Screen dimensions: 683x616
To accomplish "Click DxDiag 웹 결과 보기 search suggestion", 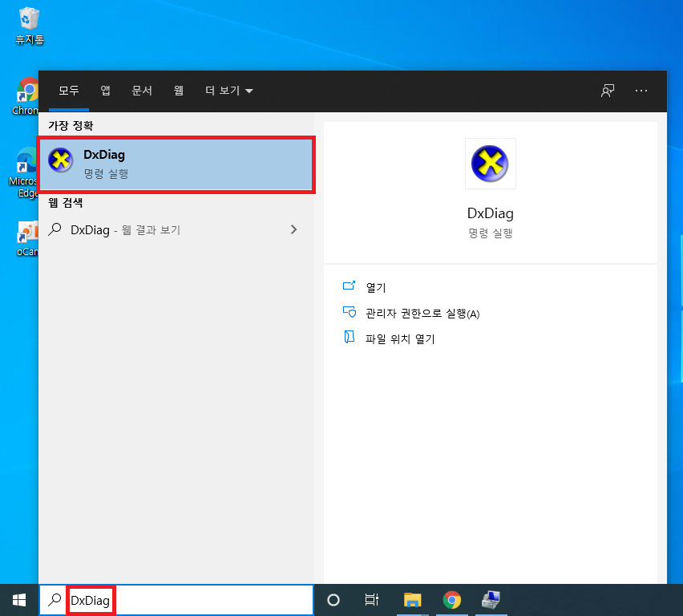I will (x=176, y=229).
